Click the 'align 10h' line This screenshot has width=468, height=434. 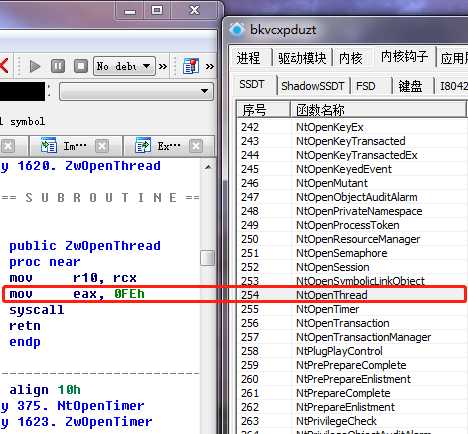pyautogui.click(x=45, y=390)
